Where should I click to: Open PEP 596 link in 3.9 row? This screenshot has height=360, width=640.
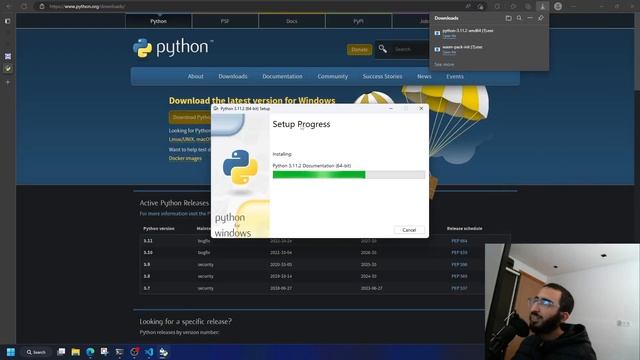[x=459, y=264]
